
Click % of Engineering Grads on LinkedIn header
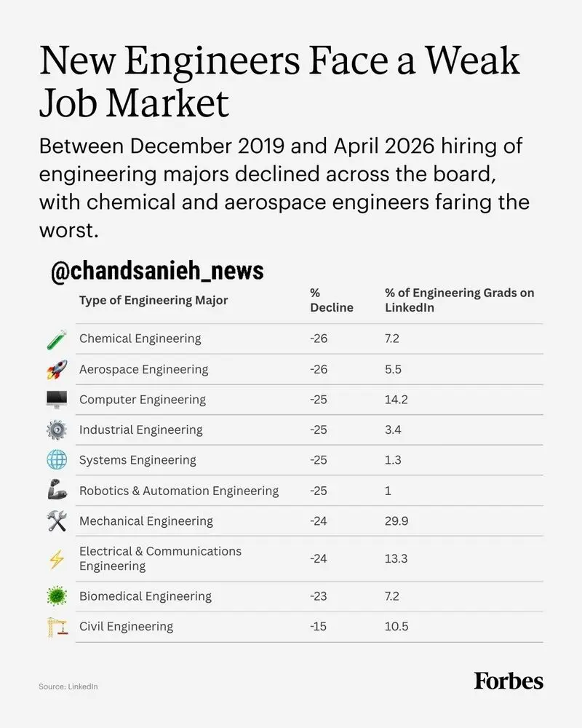(x=459, y=300)
